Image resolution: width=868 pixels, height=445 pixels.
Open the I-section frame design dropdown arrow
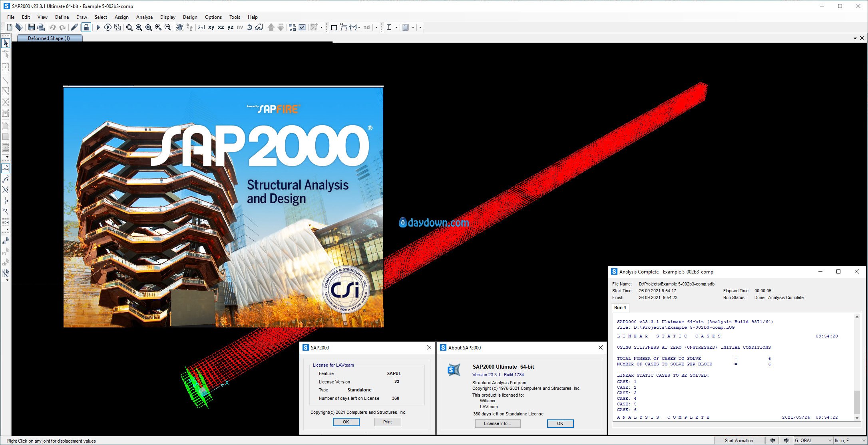(x=396, y=27)
